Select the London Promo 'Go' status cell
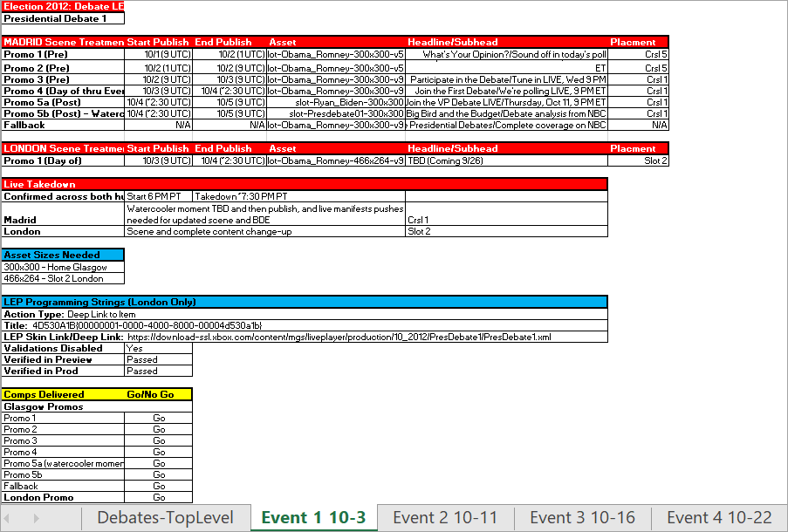 158,497
